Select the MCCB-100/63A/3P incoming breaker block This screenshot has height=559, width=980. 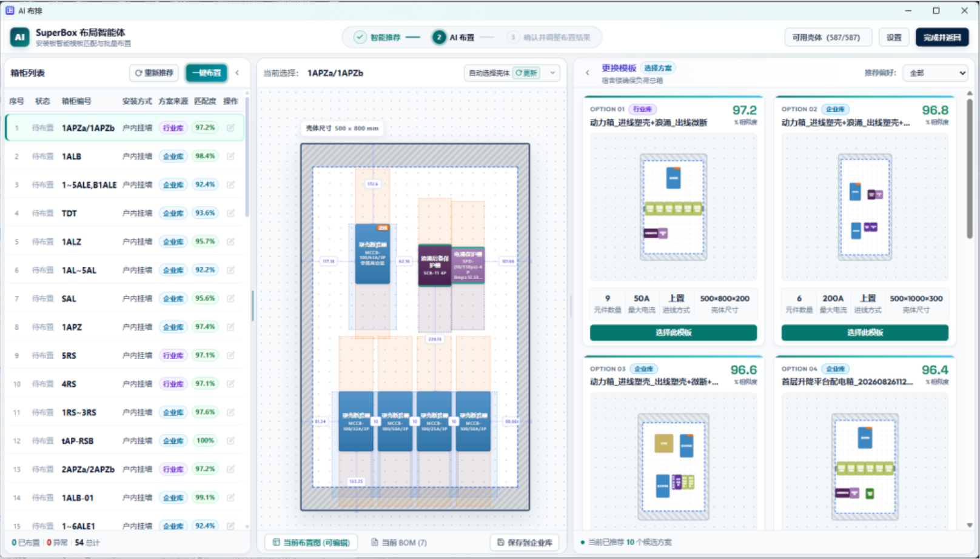(x=372, y=253)
